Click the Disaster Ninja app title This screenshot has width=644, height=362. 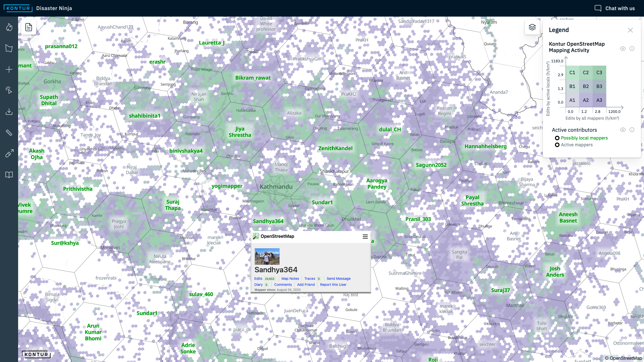(x=54, y=8)
